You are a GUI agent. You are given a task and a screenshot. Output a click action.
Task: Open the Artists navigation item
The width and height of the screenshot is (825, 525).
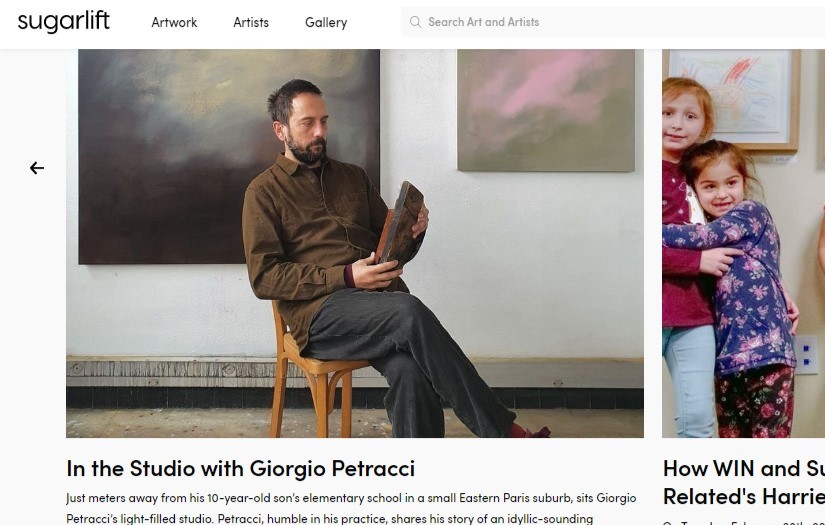point(251,22)
